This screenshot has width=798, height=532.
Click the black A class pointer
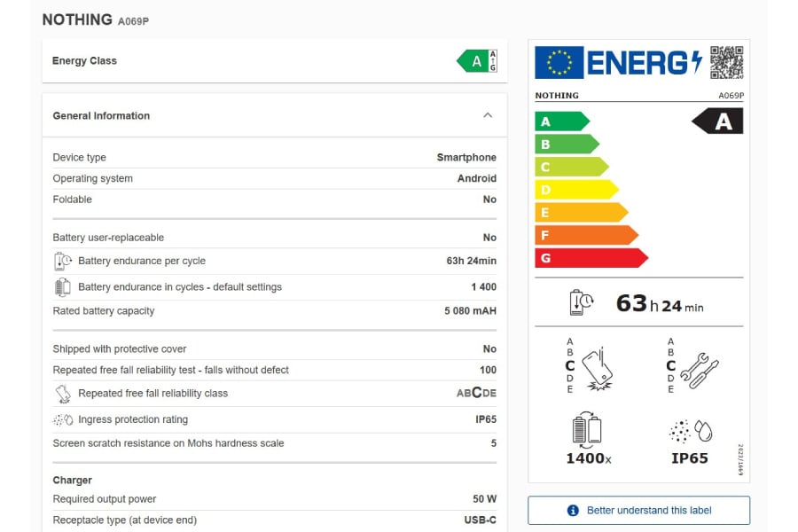coord(718,121)
